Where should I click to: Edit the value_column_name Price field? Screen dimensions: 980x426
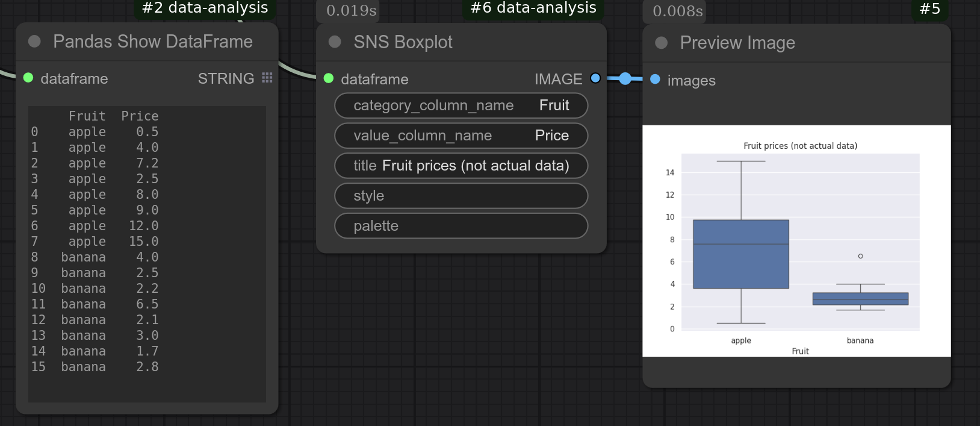(x=461, y=136)
